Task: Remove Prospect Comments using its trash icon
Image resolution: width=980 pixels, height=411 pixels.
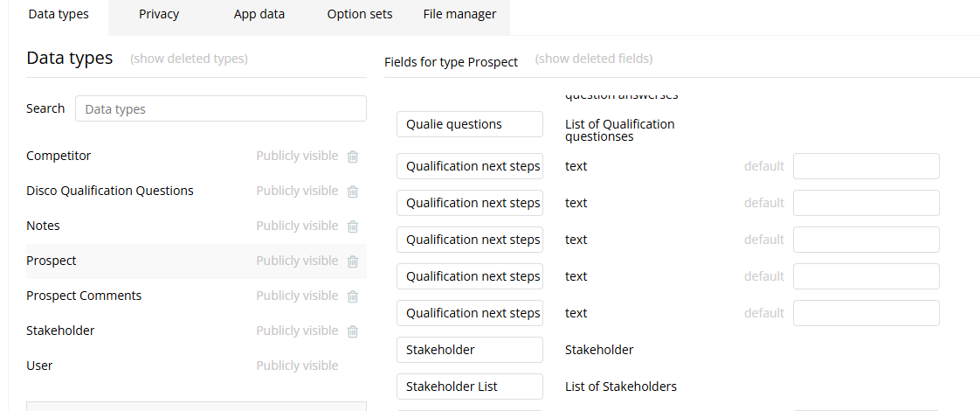Action: (353, 296)
